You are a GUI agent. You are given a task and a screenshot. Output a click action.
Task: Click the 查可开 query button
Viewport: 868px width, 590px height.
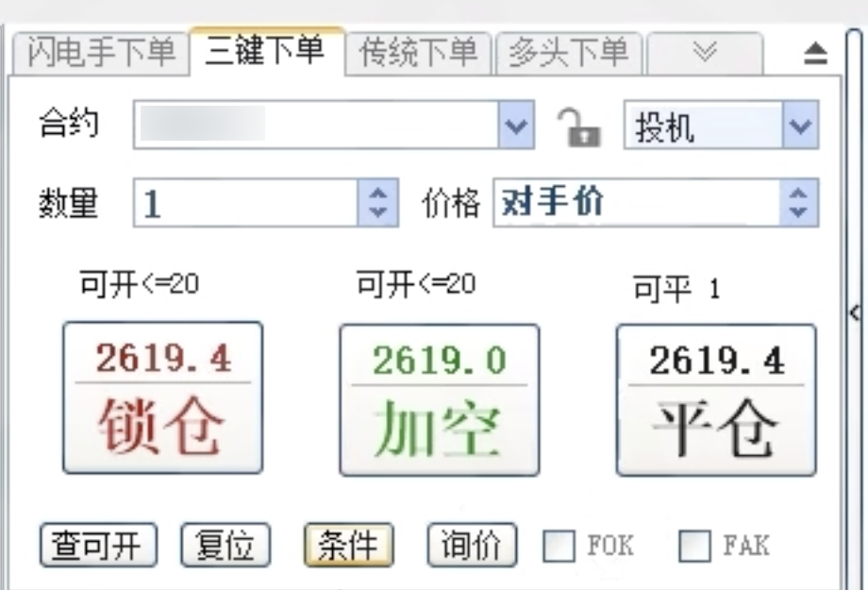click(x=97, y=545)
